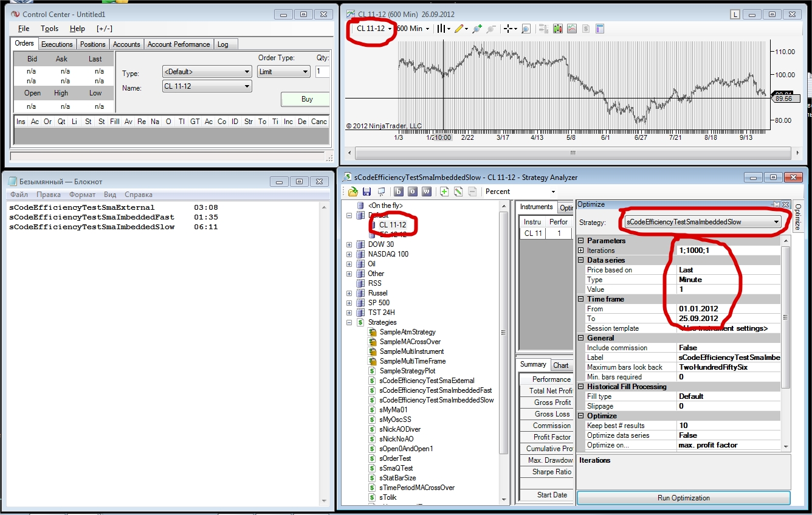Click the chart horizontal scrollbar
Image resolution: width=812 pixels, height=515 pixels.
tap(572, 153)
